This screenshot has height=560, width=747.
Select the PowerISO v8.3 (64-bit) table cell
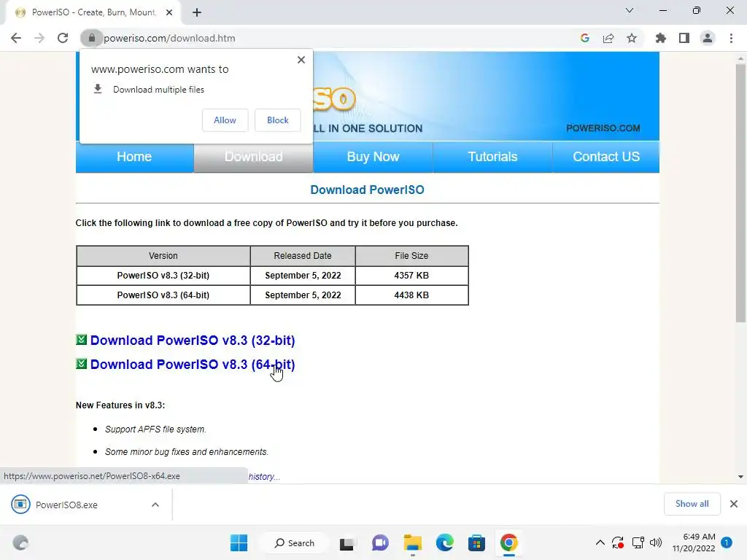point(163,295)
